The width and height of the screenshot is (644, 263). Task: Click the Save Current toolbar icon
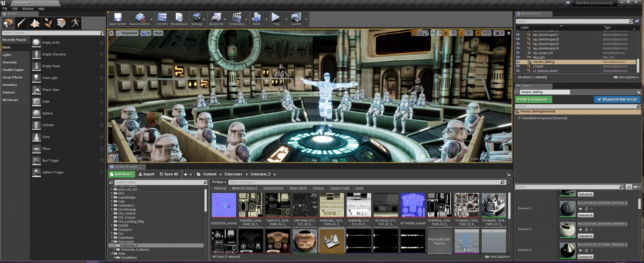click(118, 19)
